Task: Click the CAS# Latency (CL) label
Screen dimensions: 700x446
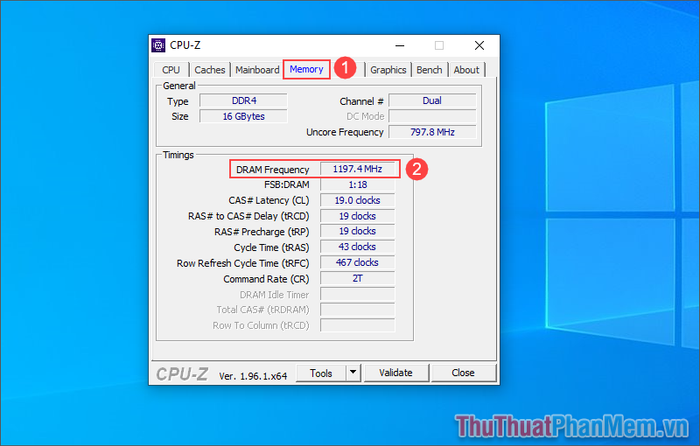Action: tap(269, 200)
